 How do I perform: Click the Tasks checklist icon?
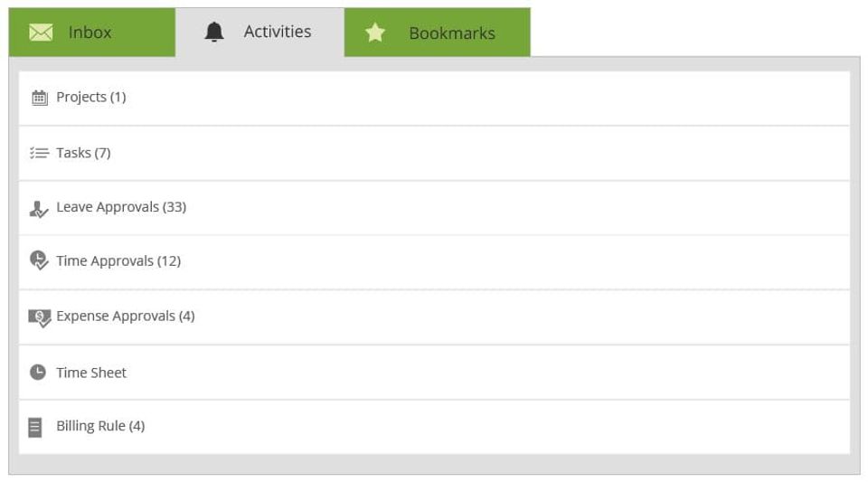[x=39, y=153]
